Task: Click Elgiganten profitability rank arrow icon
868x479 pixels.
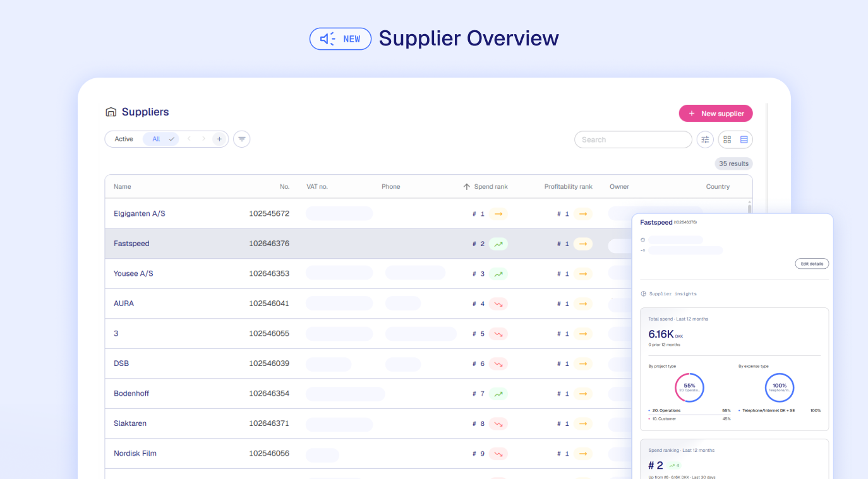Action: (583, 214)
